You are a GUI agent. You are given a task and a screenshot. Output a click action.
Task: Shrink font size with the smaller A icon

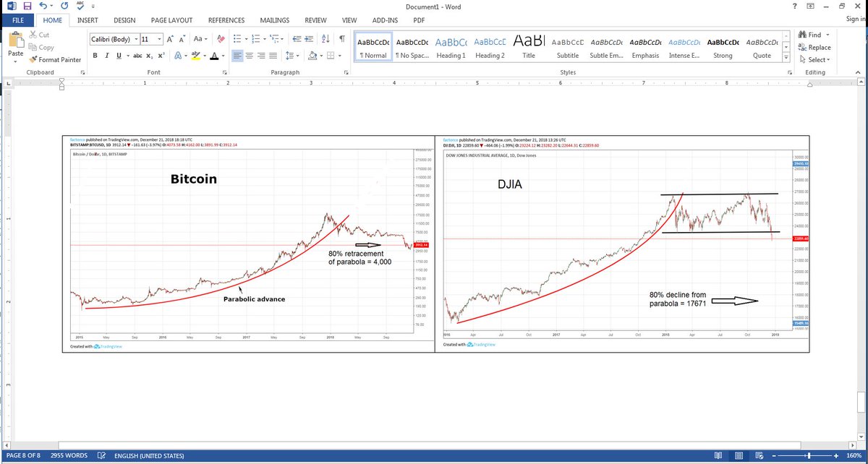coord(182,39)
